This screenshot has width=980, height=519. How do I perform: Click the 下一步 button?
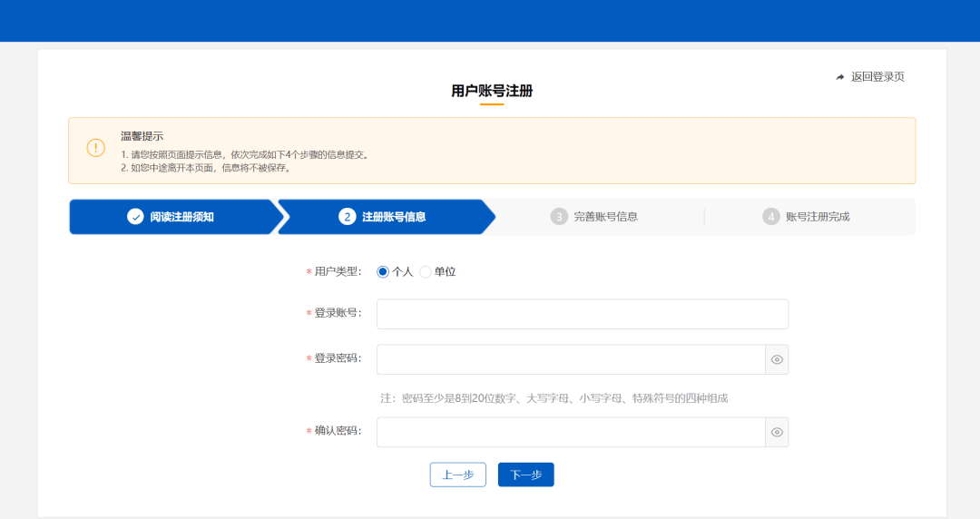pos(525,475)
